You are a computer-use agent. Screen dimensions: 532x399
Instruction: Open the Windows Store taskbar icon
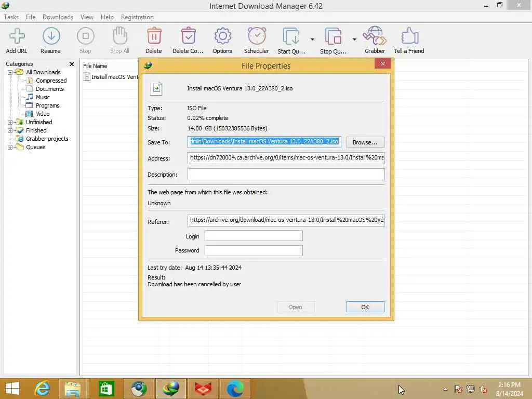click(106, 389)
